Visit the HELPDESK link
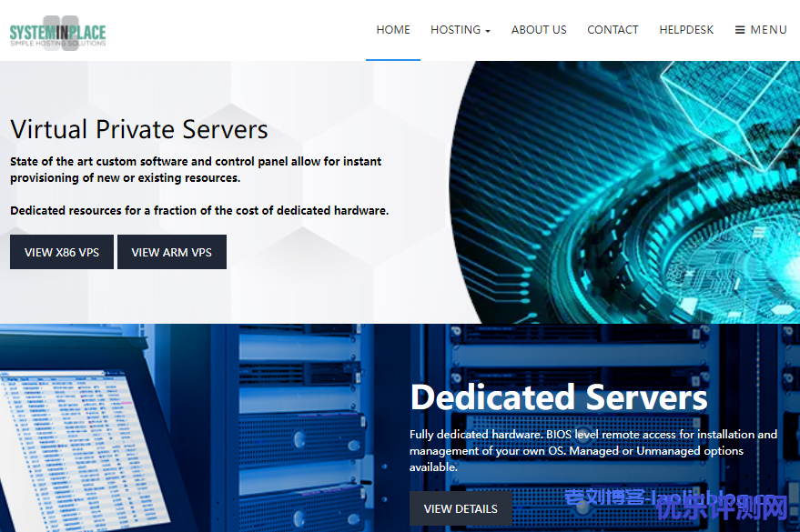This screenshot has height=532, width=800. 686,30
